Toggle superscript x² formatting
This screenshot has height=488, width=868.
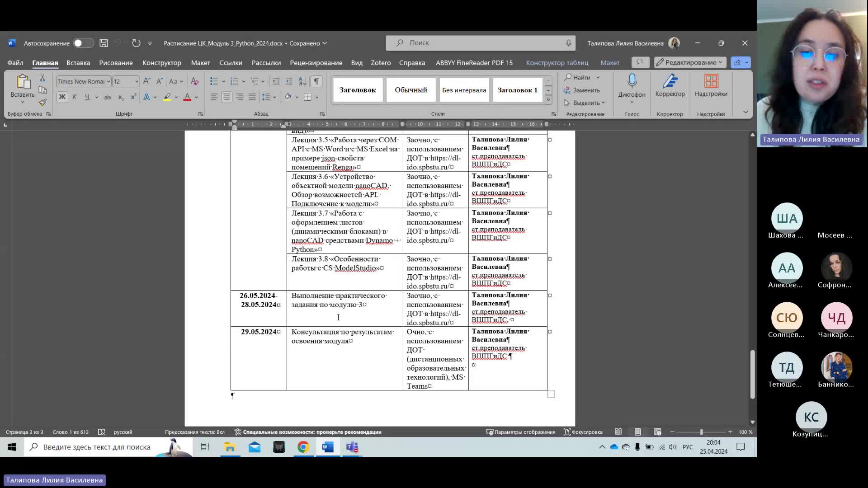tap(133, 97)
